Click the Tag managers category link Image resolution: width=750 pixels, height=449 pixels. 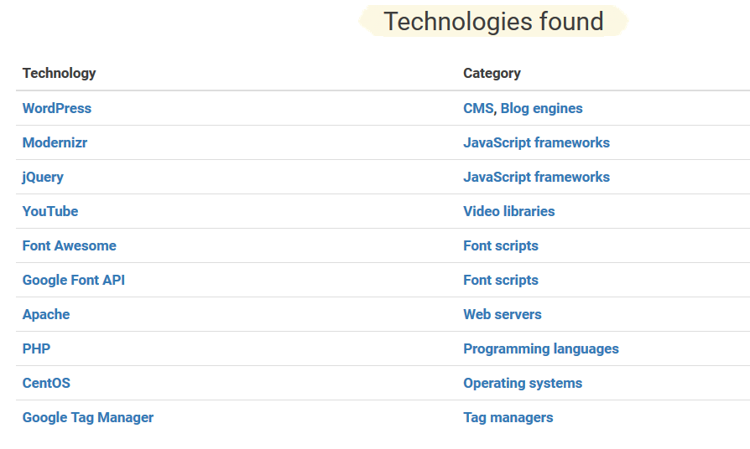click(x=508, y=418)
